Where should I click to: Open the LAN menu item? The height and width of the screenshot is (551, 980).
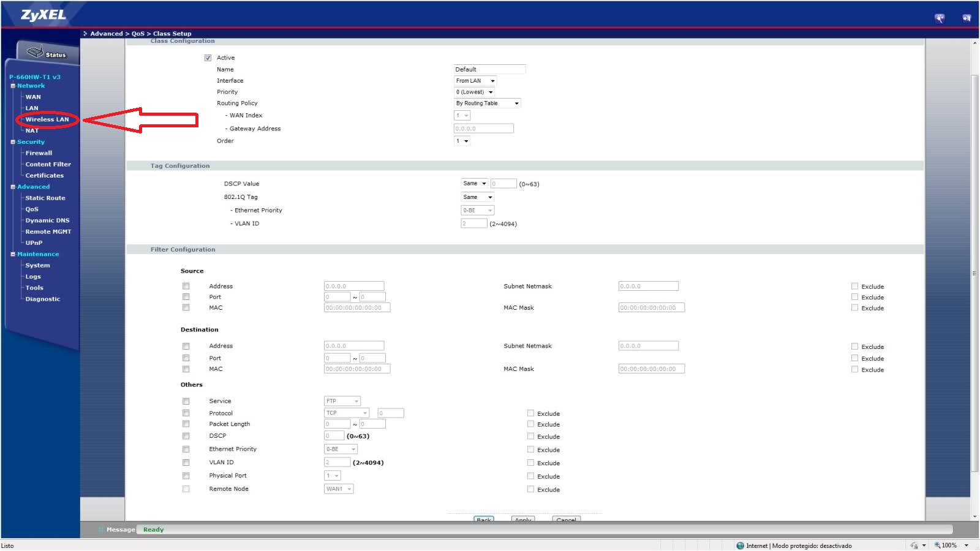point(32,108)
